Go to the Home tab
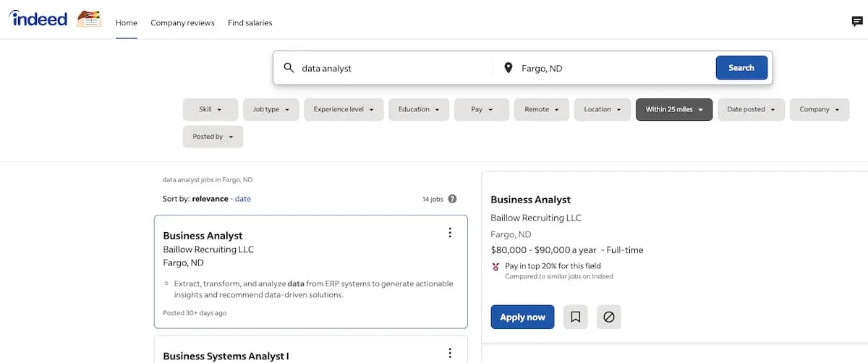The image size is (868, 363). pos(126,23)
